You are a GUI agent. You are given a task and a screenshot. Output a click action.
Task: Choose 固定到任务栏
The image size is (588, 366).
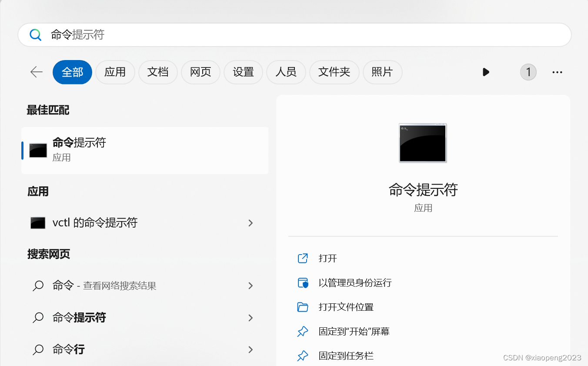pyautogui.click(x=346, y=356)
